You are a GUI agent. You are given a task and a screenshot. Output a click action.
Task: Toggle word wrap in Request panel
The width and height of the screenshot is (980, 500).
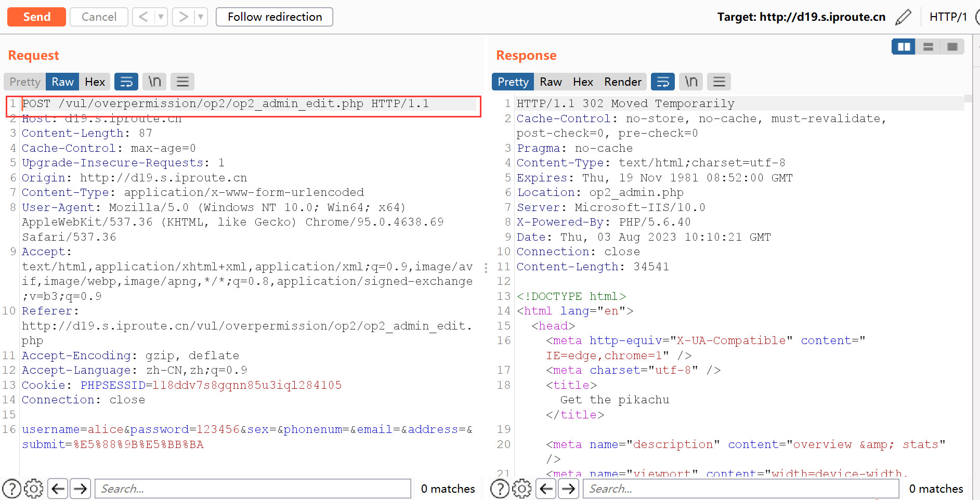[126, 82]
